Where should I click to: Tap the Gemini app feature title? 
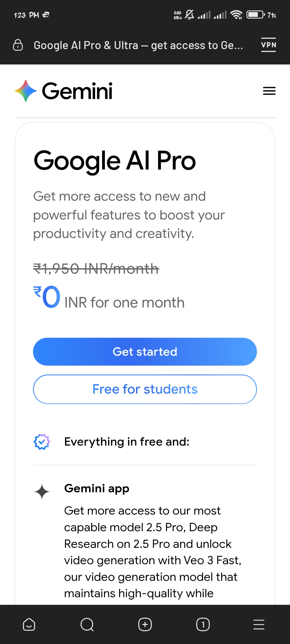coord(97,488)
